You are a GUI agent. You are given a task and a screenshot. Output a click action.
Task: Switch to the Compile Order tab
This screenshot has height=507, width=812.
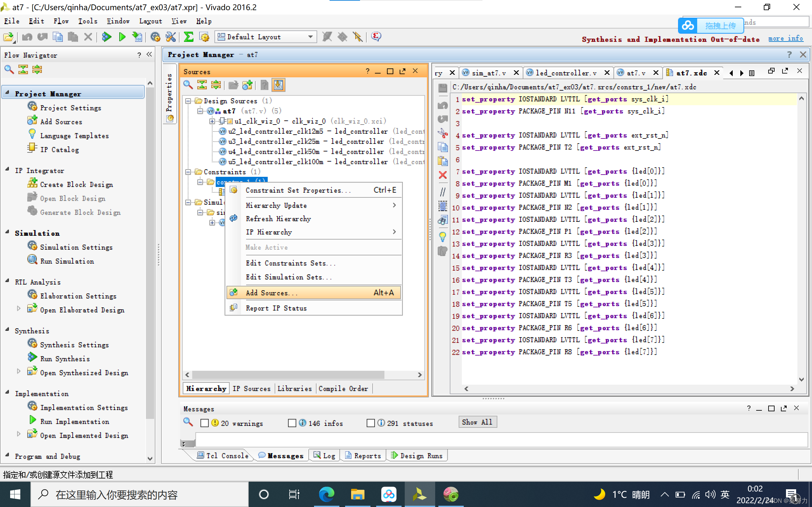pyautogui.click(x=343, y=388)
